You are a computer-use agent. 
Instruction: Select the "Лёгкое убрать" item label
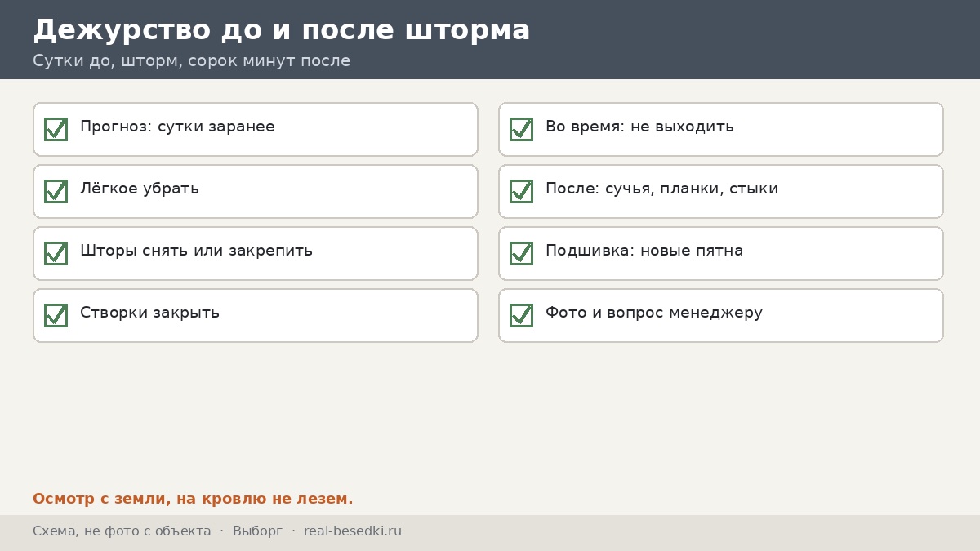pos(140,189)
